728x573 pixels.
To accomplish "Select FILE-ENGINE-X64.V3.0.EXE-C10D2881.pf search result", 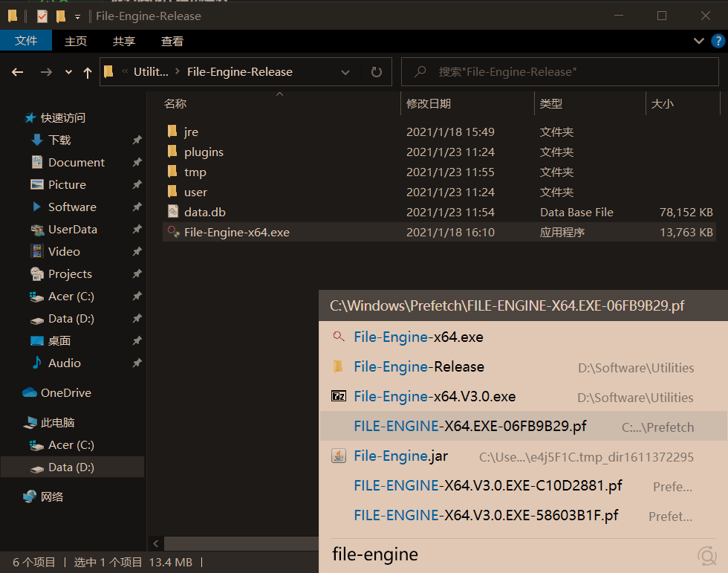I will pyautogui.click(x=523, y=485).
